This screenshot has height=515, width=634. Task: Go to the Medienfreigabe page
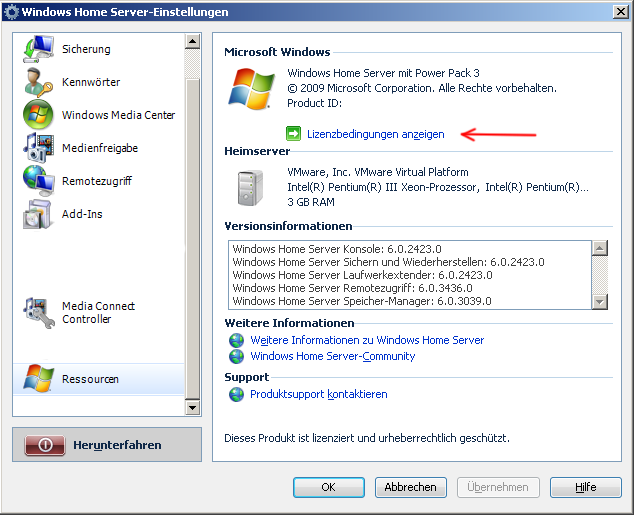click(x=100, y=148)
